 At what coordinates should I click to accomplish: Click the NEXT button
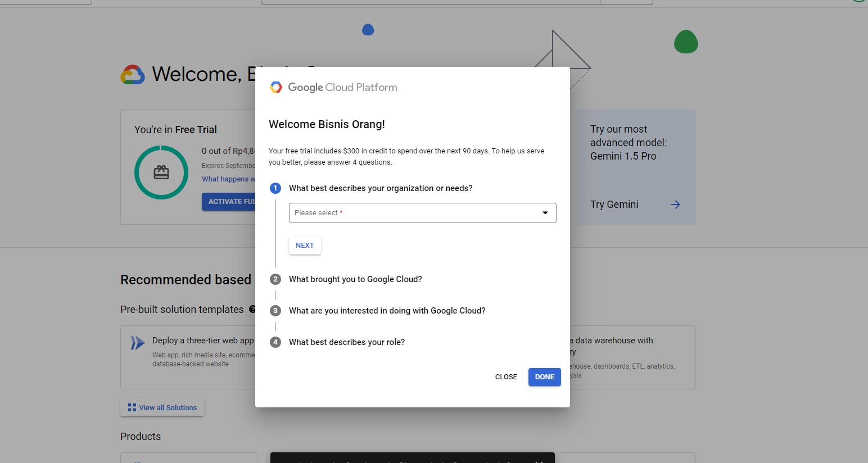pyautogui.click(x=305, y=246)
